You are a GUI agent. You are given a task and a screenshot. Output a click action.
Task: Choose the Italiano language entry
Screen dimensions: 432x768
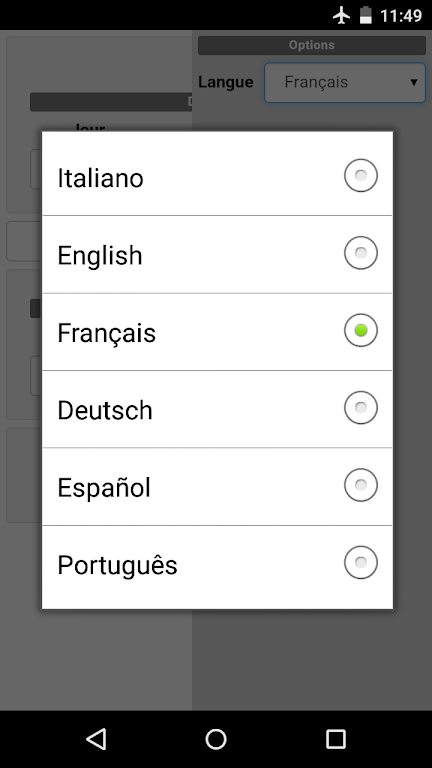[217, 176]
